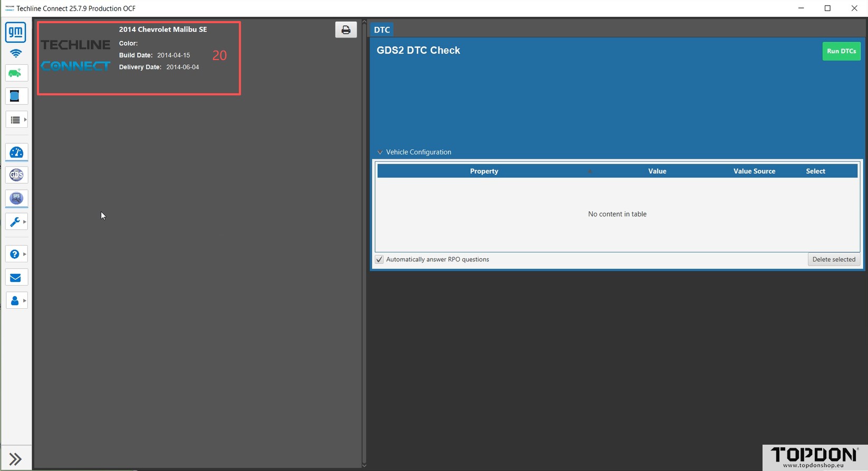The image size is (868, 471).
Task: Click the blue device module icon
Action: pyautogui.click(x=16, y=96)
